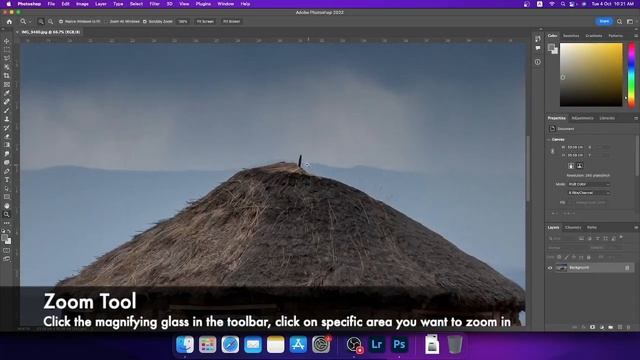Select the Eyedropper tool
Image resolution: width=640 pixels, height=360 pixels.
pos(7,93)
